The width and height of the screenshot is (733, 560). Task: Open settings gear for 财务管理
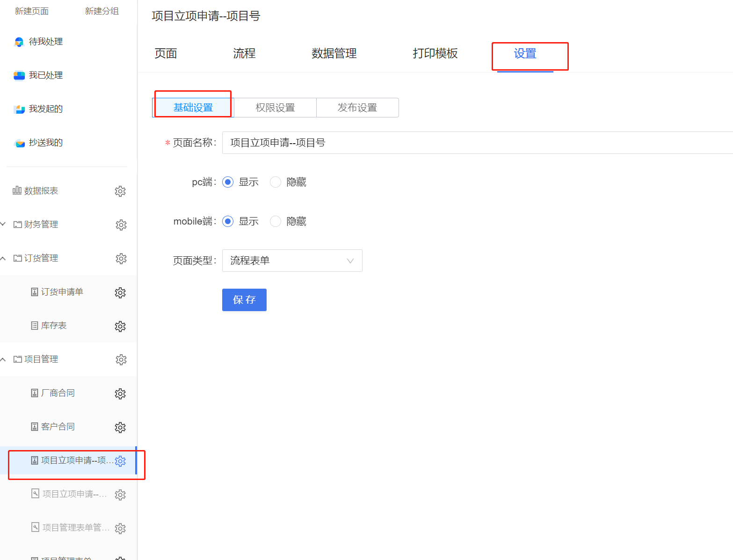(x=121, y=225)
